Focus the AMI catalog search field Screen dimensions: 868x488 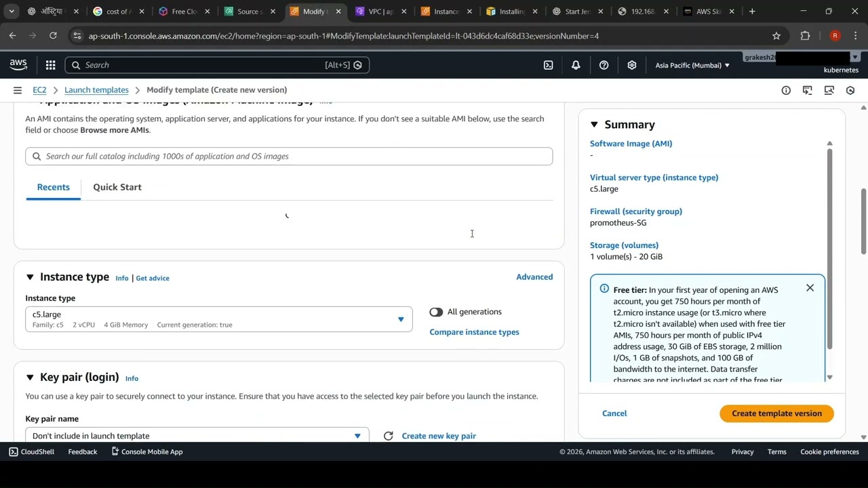pyautogui.click(x=289, y=157)
